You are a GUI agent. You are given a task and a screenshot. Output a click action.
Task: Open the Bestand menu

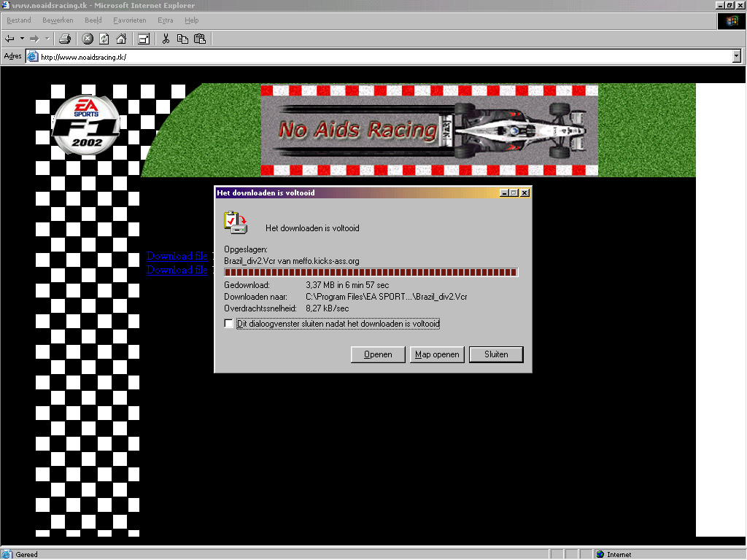pos(19,20)
